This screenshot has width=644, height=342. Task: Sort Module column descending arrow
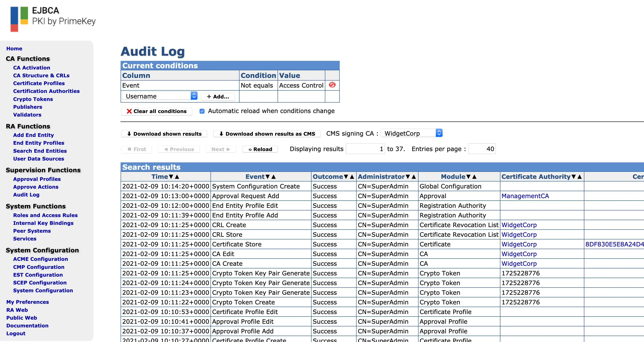(x=468, y=177)
